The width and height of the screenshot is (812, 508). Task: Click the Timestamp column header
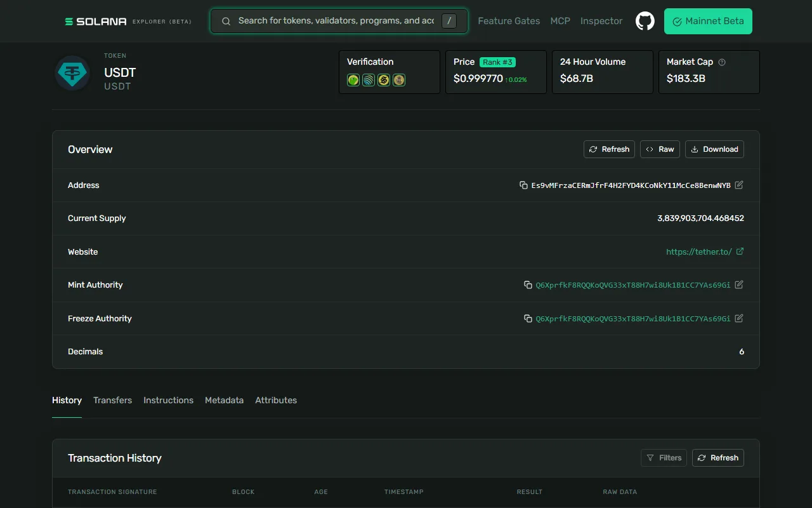point(403,491)
